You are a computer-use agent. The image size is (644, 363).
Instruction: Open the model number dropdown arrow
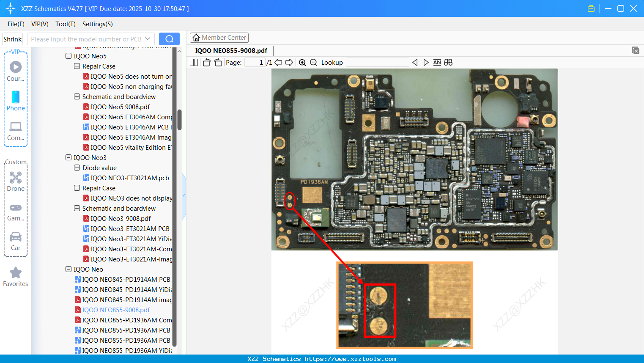point(148,39)
